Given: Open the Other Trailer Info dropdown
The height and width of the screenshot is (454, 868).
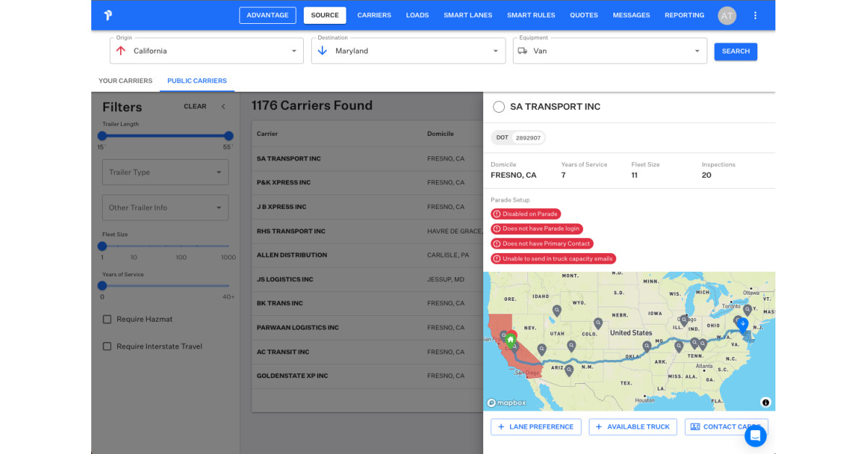Looking at the screenshot, I should 165,207.
